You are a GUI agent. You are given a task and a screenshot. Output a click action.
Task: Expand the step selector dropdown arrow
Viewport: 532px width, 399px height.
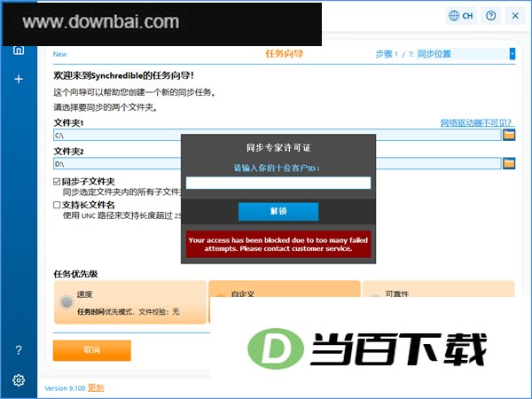(512, 53)
